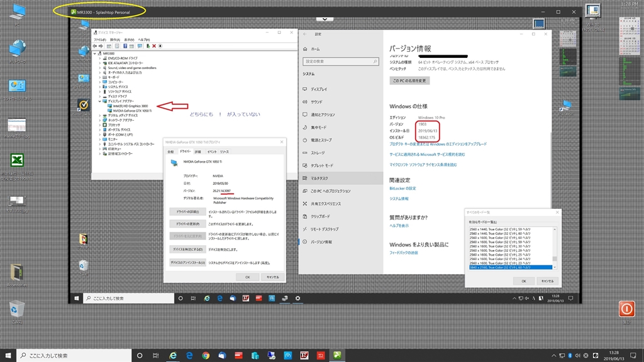Click この PC の名前を変更 button
Viewport: 644px width, 362px height.
[409, 81]
